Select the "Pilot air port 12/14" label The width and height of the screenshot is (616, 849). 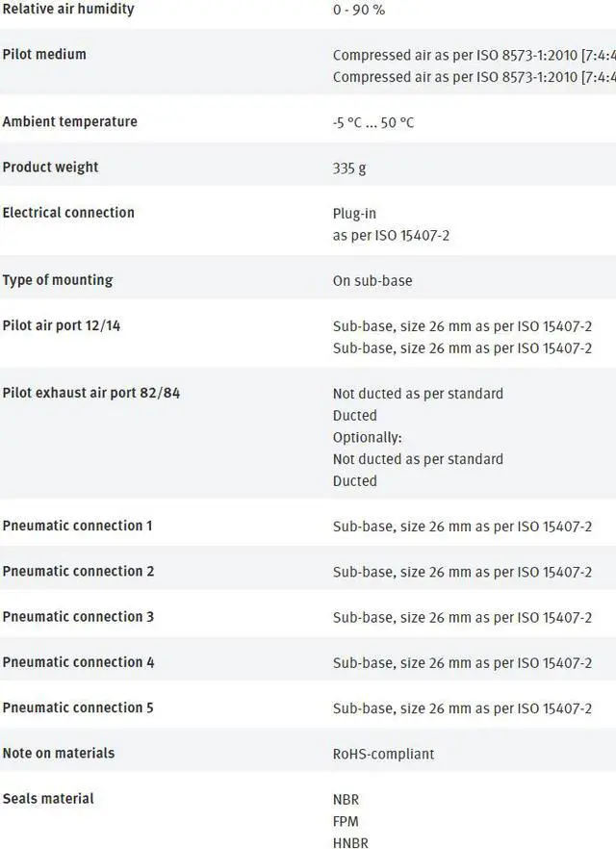(x=62, y=325)
